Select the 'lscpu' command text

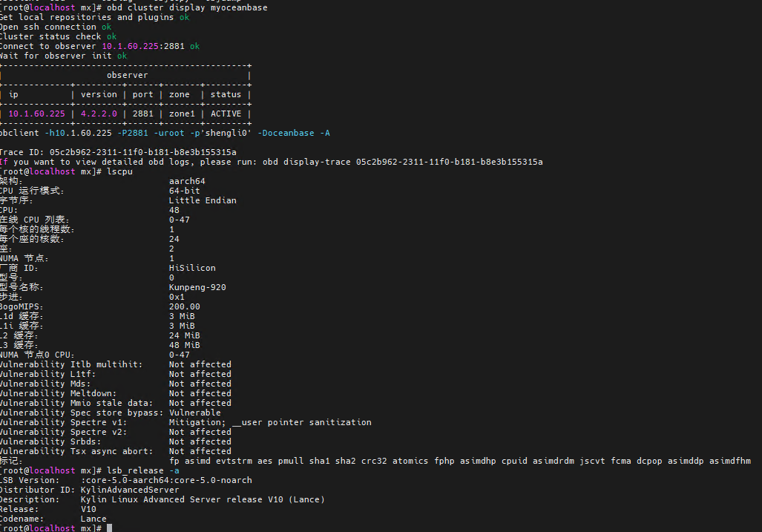tap(119, 171)
